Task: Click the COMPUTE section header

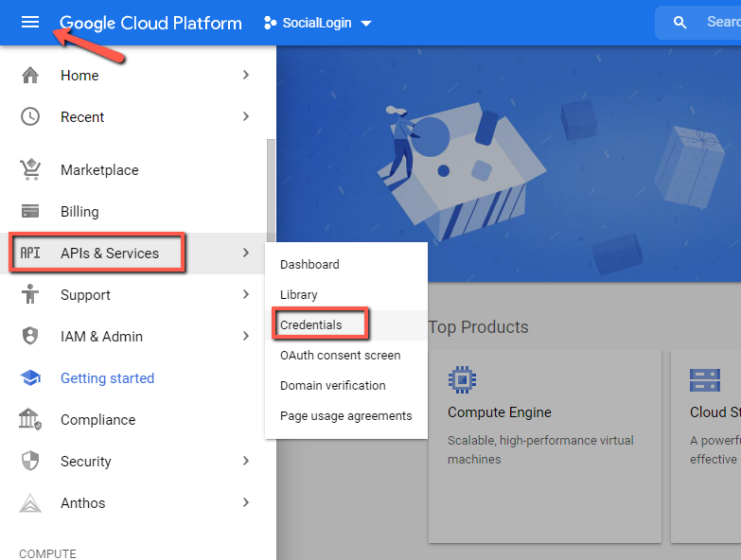Action: coord(47,553)
